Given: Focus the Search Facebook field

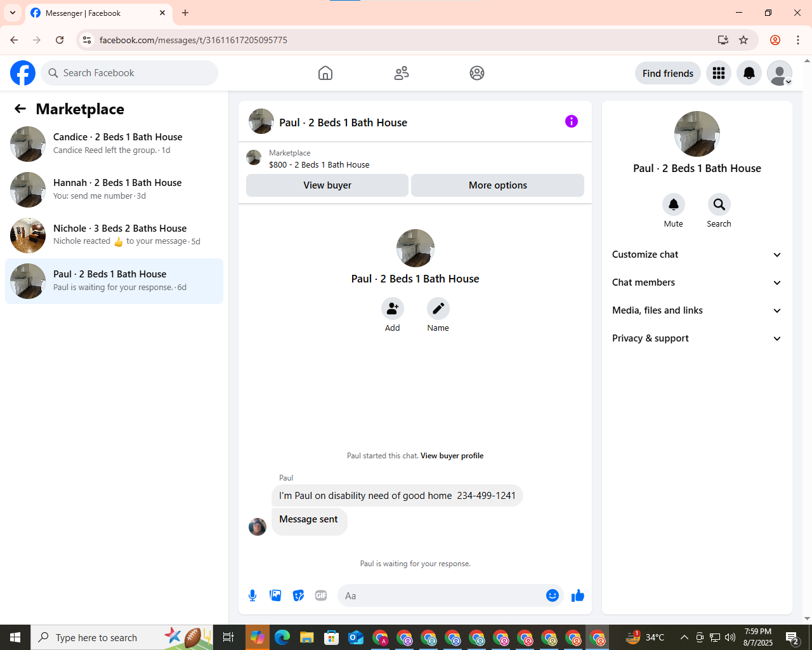Looking at the screenshot, I should tap(129, 73).
